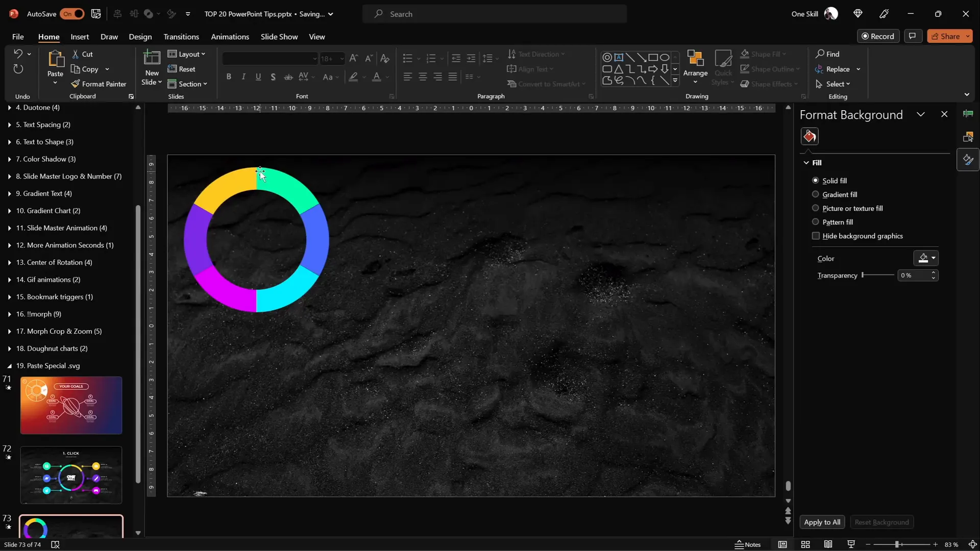Switch to the Animations tab

pyautogui.click(x=230, y=36)
